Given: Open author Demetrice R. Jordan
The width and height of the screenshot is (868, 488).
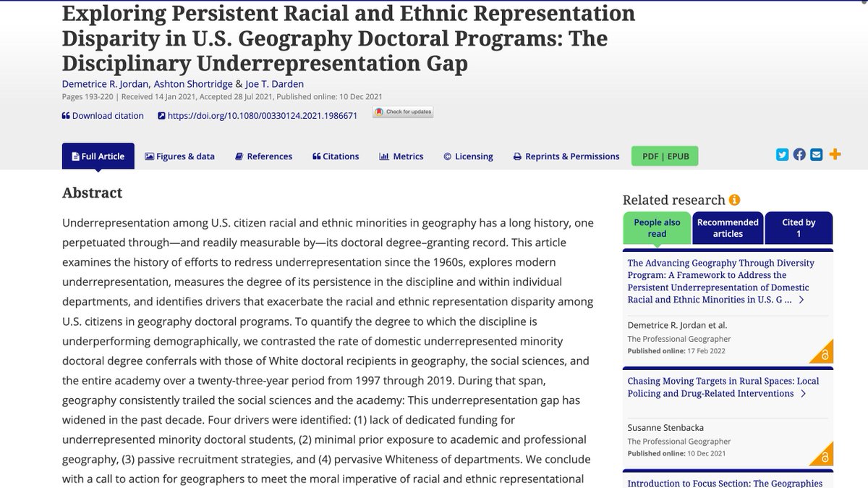Looking at the screenshot, I should pyautogui.click(x=106, y=84).
